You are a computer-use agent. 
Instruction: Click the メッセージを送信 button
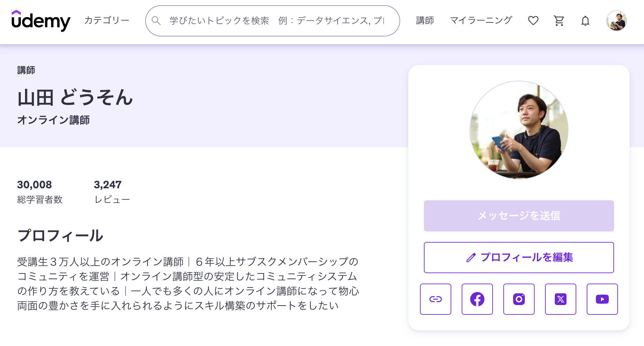[519, 216]
